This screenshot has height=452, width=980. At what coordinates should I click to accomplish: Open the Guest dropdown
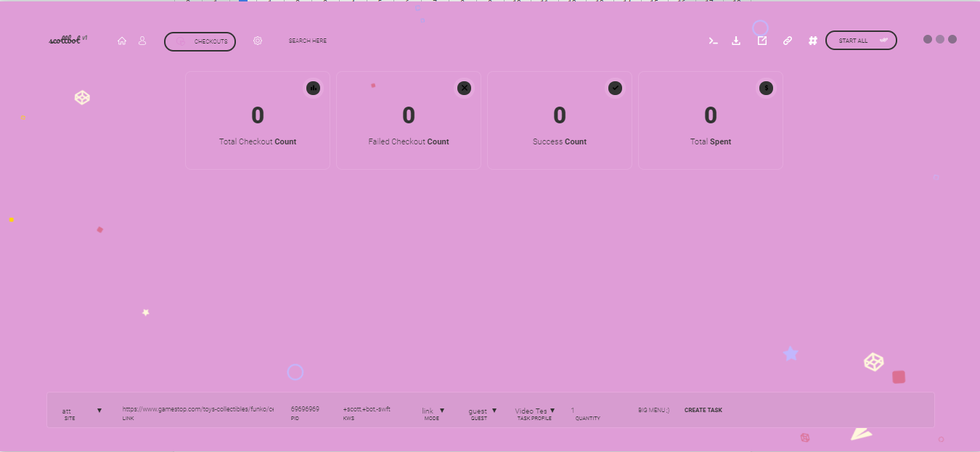483,411
